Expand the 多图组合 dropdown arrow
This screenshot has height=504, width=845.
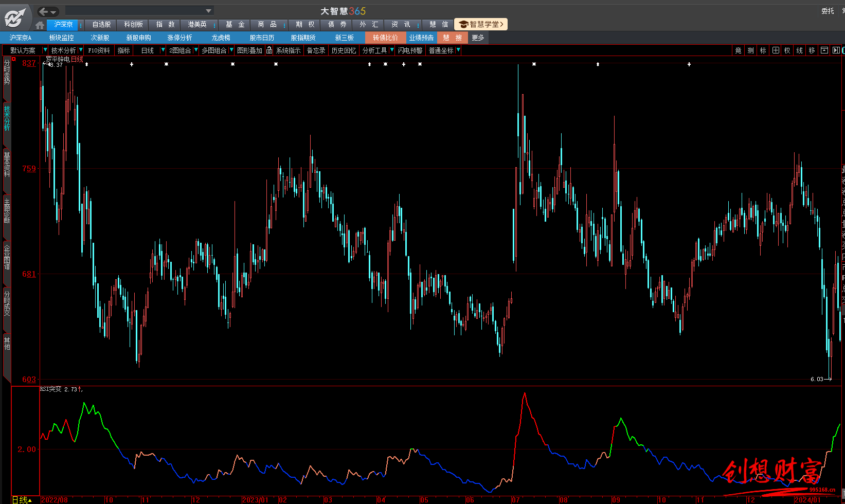pyautogui.click(x=231, y=50)
